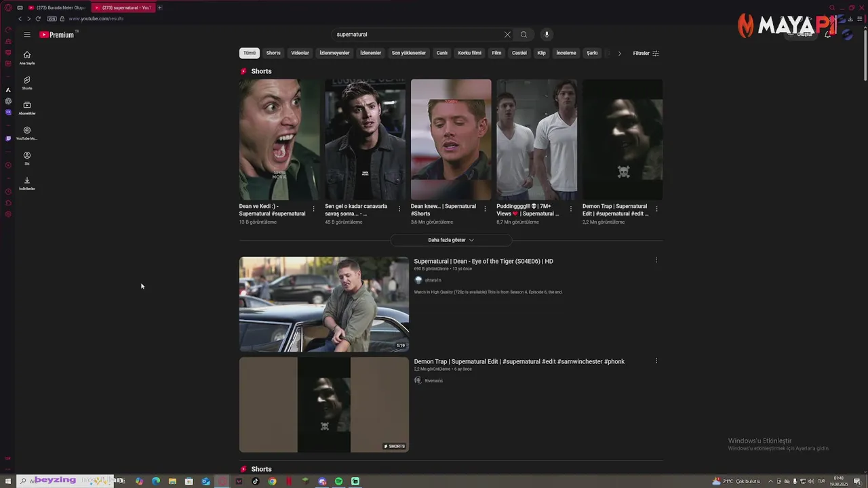This screenshot has width=868, height=488.
Task: Open TikTok from the taskbar
Action: (x=256, y=481)
